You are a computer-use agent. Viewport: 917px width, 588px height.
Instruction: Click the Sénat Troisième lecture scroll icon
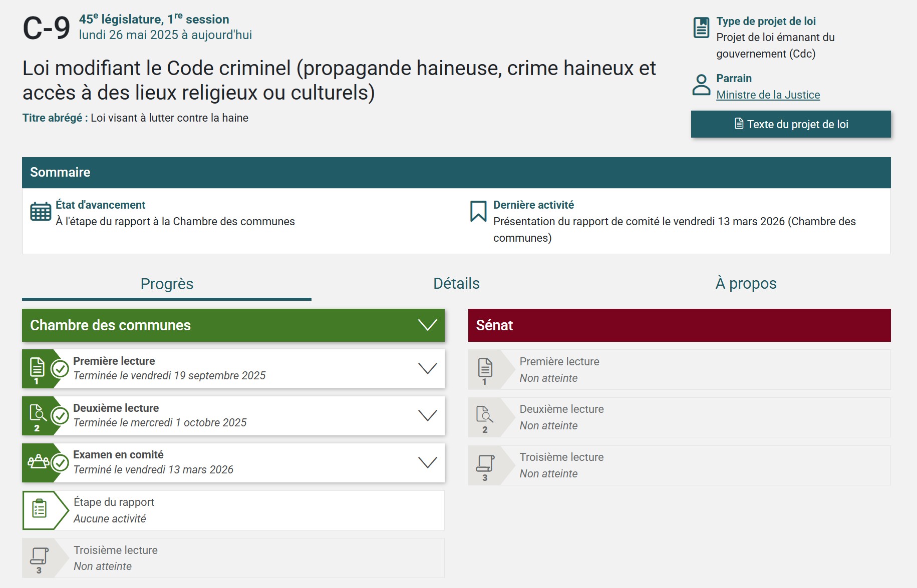point(485,463)
